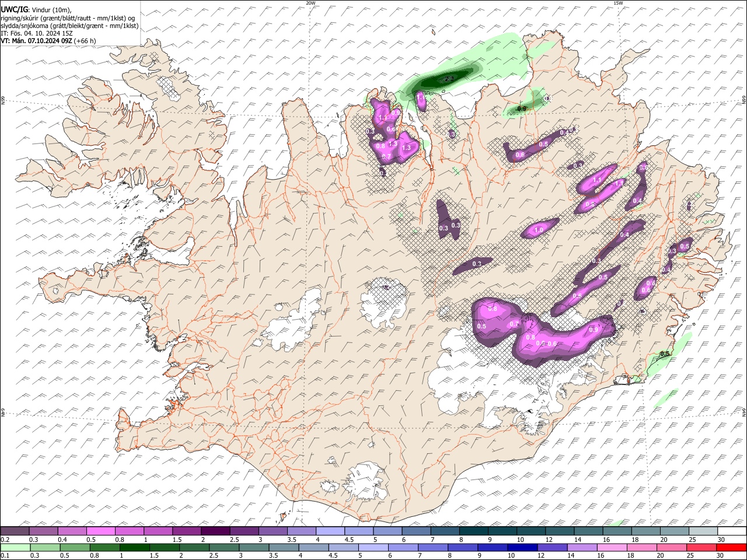This screenshot has height=560, width=747.
Task: Click the 'UWC/IG' title label
Action: point(14,9)
